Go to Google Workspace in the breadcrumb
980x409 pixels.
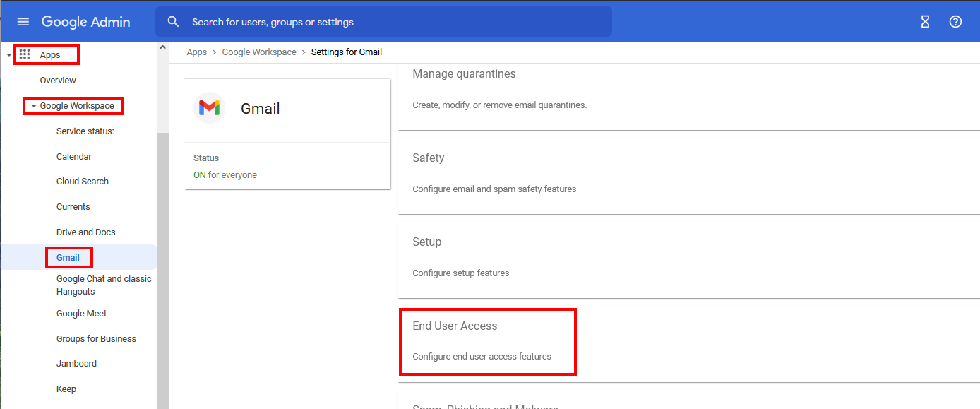(259, 52)
